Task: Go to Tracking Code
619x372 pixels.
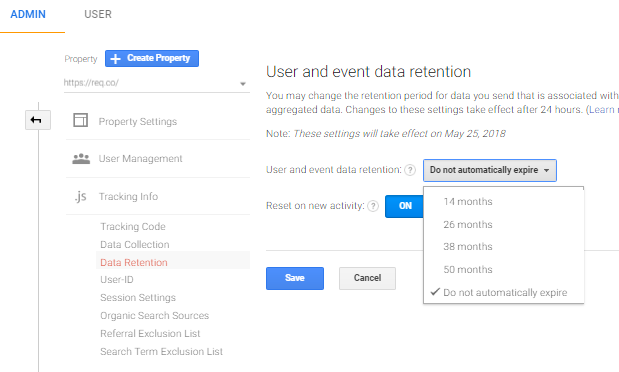Action: 133,227
